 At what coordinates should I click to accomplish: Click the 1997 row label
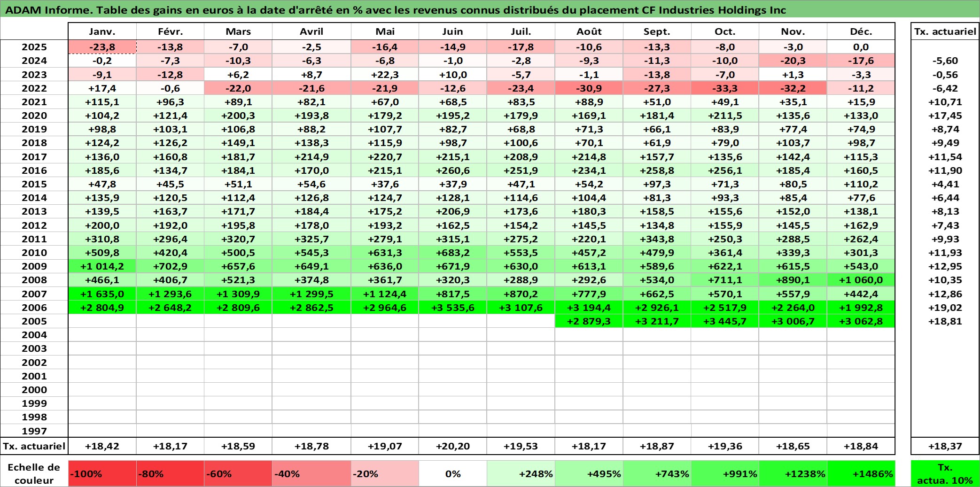coord(34,431)
